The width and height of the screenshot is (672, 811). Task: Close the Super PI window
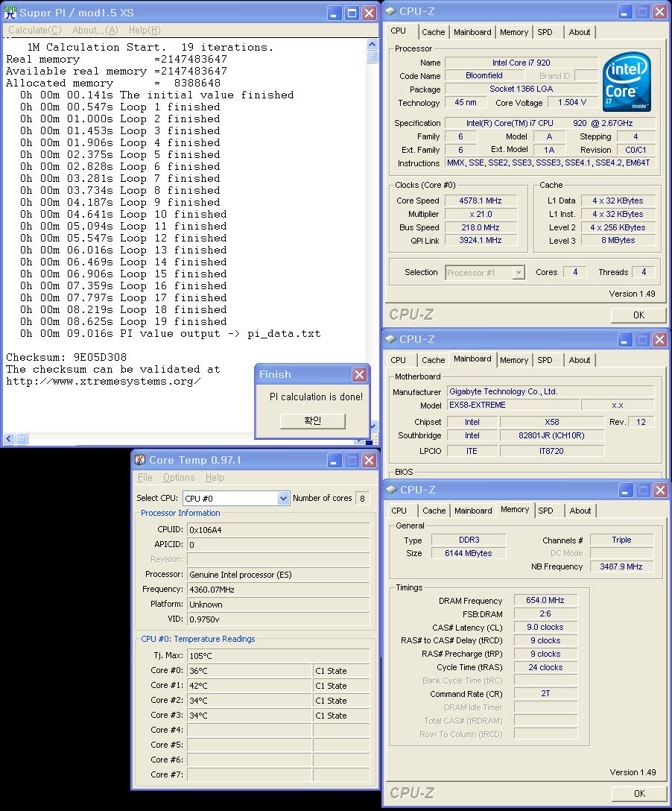pos(369,13)
